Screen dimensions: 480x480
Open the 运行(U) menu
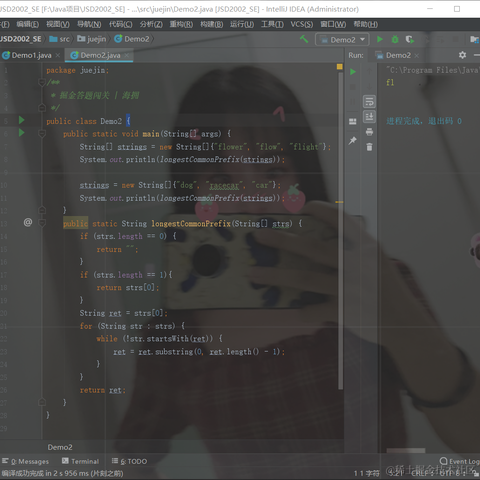point(242,24)
